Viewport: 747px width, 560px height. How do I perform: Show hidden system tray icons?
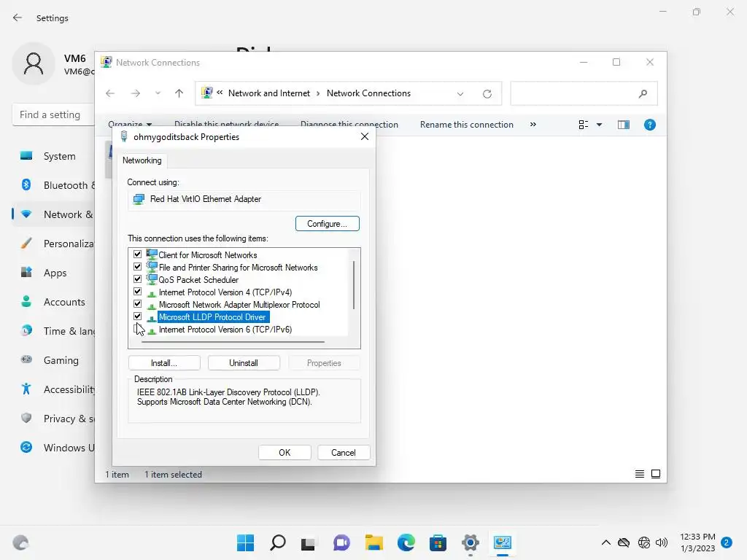pos(606,542)
